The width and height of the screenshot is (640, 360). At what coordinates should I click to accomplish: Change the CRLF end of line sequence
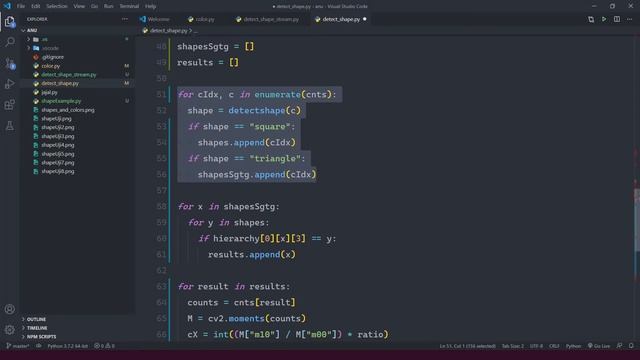tap(554, 346)
